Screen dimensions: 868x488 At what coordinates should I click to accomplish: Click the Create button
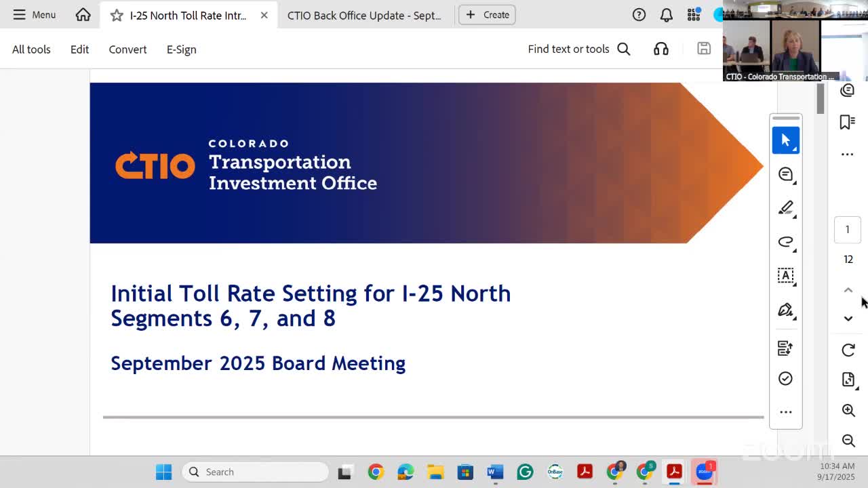(488, 15)
